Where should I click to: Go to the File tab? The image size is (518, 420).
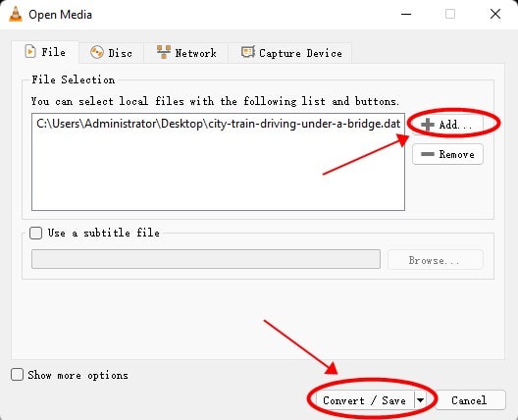coord(45,52)
